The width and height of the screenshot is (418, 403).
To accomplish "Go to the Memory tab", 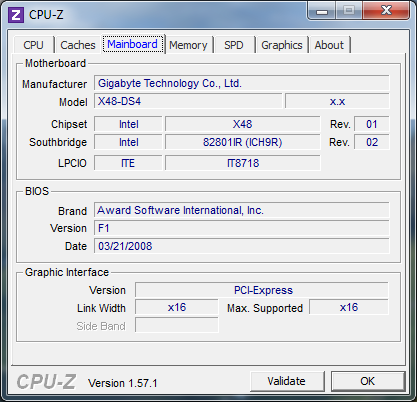I will [x=188, y=45].
